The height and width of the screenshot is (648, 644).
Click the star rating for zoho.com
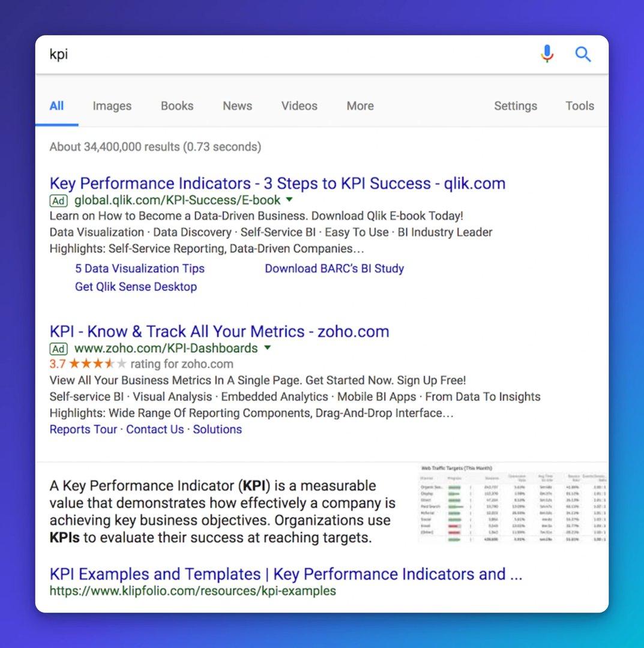(98, 364)
